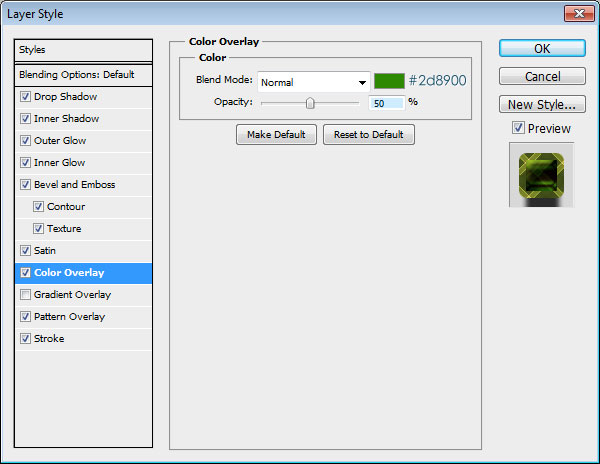Click the Opacity slider handle
600x464 pixels.
pos(310,102)
